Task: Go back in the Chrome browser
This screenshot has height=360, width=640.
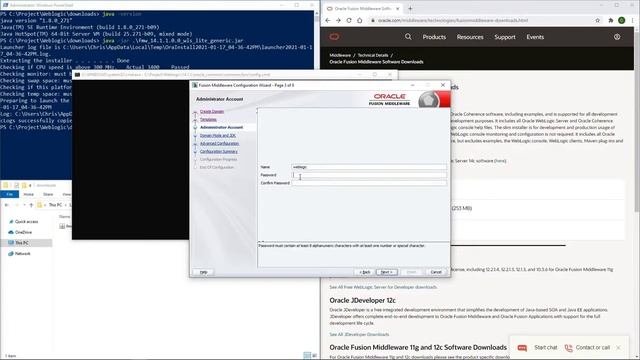Action: [x=328, y=20]
